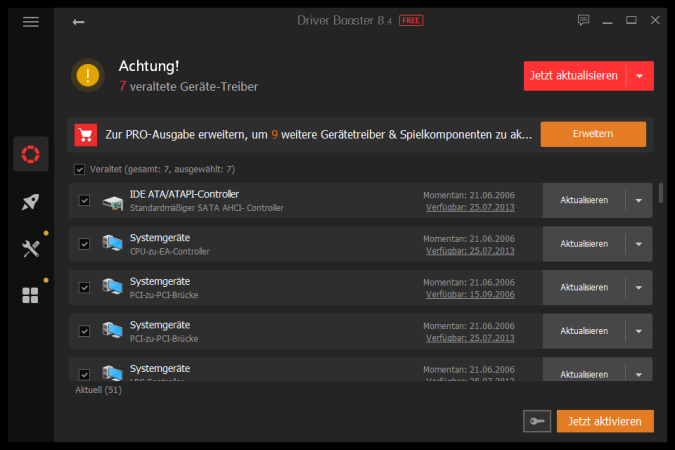Open the hamburger menu

pyautogui.click(x=31, y=22)
